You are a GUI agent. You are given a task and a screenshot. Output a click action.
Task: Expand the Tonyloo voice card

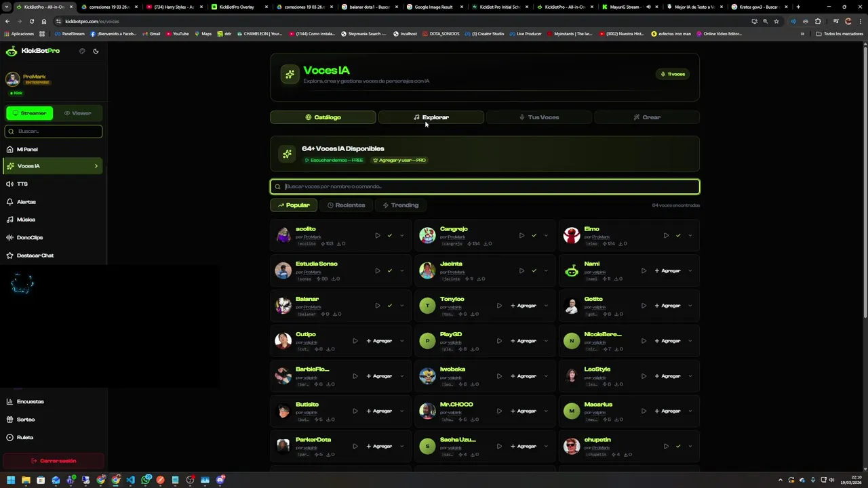click(546, 306)
